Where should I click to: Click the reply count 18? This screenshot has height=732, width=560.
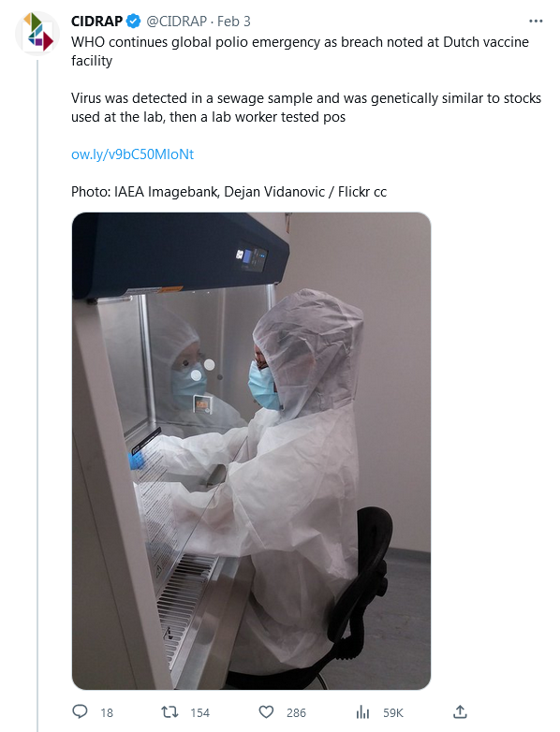pos(107,712)
